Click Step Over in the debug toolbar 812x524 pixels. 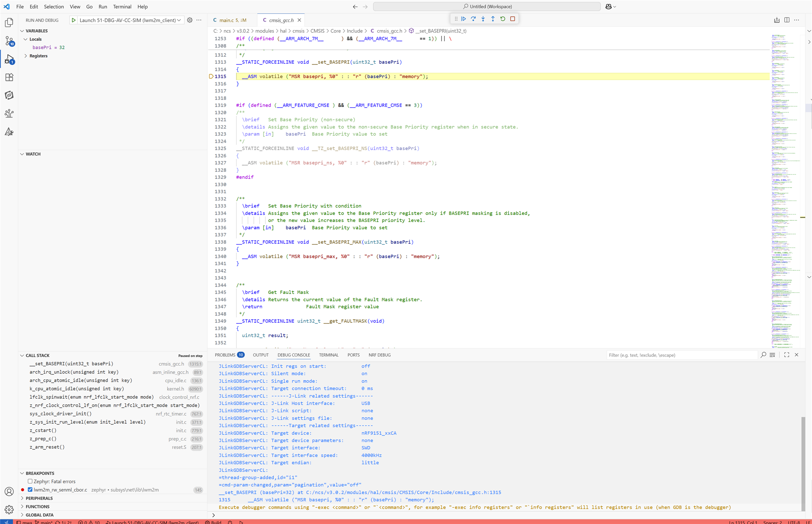click(x=473, y=18)
